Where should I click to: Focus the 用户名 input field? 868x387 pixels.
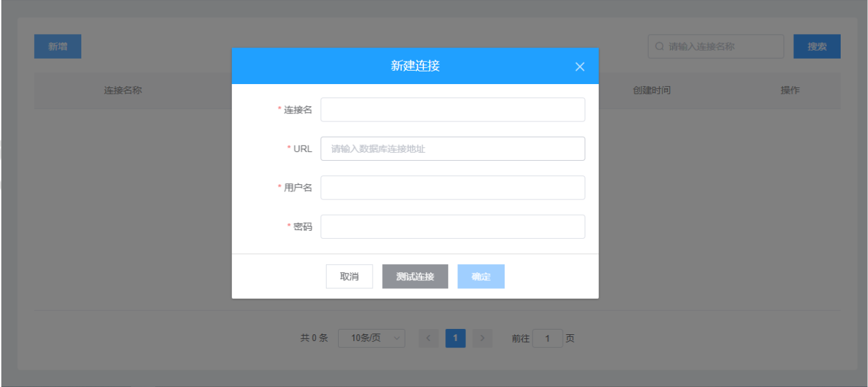pos(453,187)
